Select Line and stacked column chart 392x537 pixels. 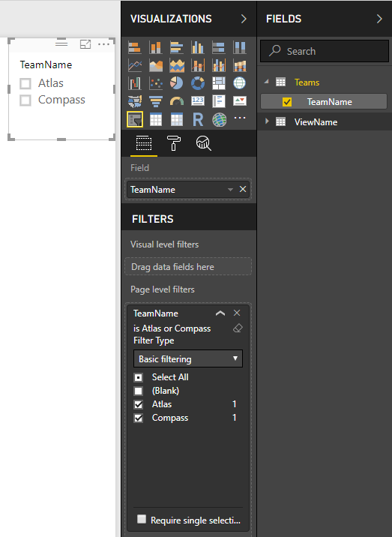198,65
